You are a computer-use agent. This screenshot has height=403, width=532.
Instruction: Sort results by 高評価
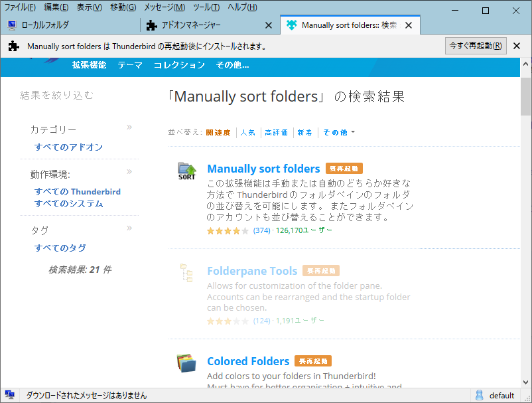pos(276,132)
